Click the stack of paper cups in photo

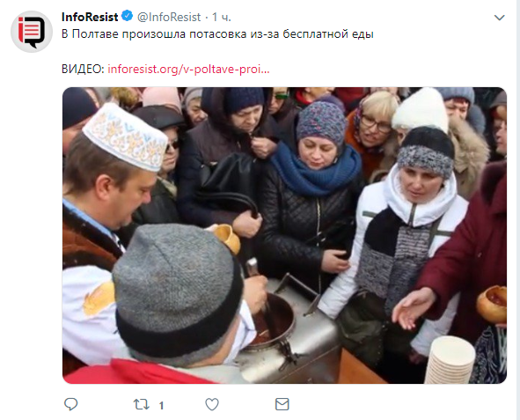point(450,360)
